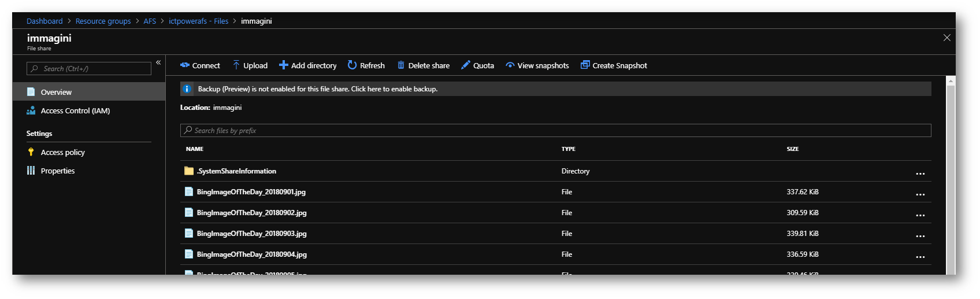Screen dimensions: 980x299
Task: Click the file list vertical scrollbar
Action: (951, 174)
